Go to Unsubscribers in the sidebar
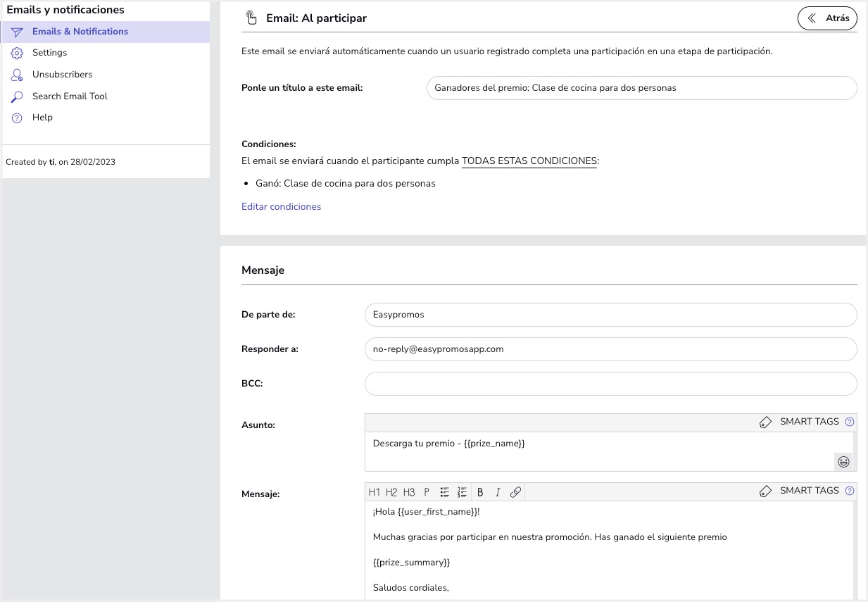This screenshot has width=868, height=602. pos(62,75)
